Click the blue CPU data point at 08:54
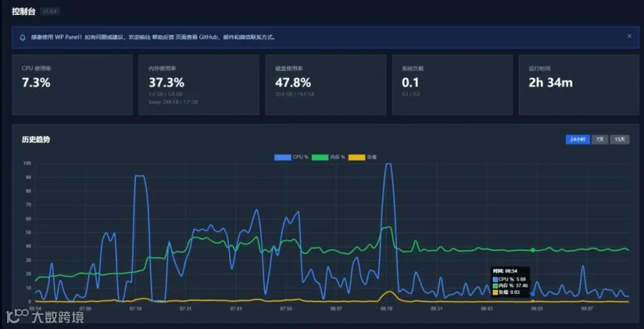Screen dimensions: 644x329 (x=532, y=294)
